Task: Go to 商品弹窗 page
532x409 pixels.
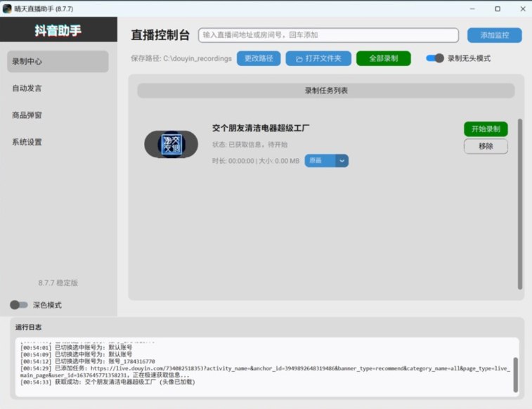Action: (58, 115)
